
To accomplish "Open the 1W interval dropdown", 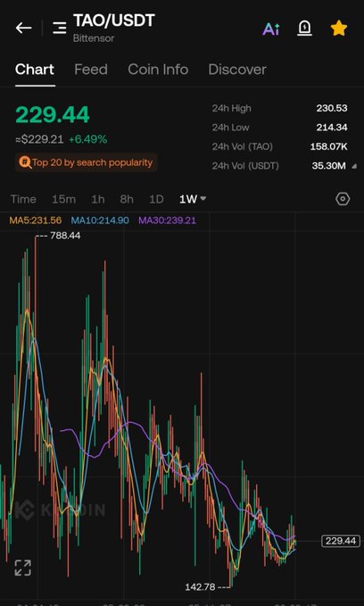I will click(x=193, y=199).
